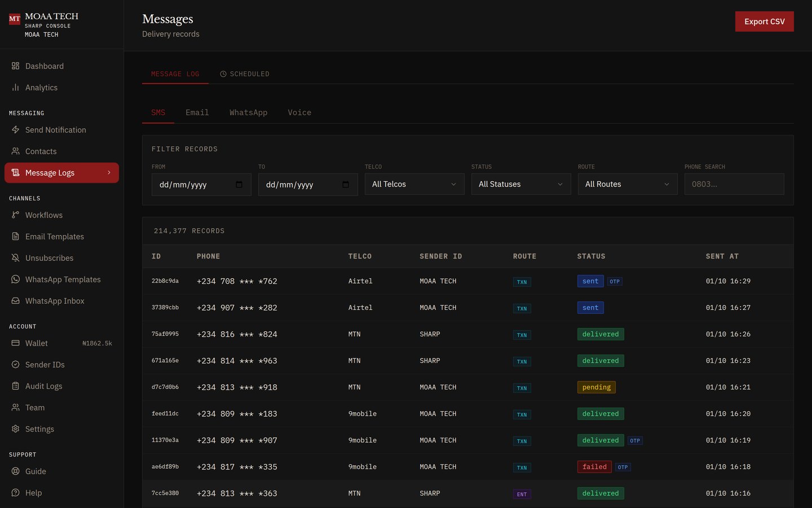Focus the Phone Search input field
The width and height of the screenshot is (812, 508).
pyautogui.click(x=734, y=184)
